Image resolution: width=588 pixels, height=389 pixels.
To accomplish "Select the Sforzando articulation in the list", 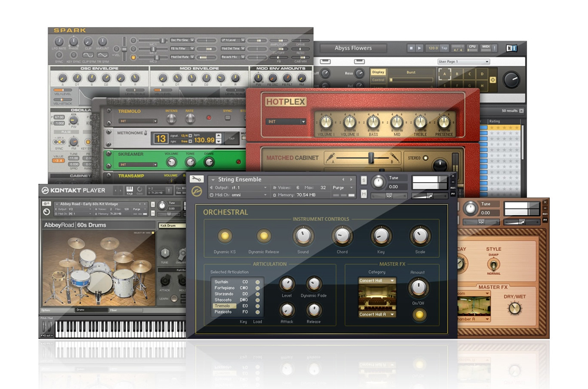I will 224,294.
